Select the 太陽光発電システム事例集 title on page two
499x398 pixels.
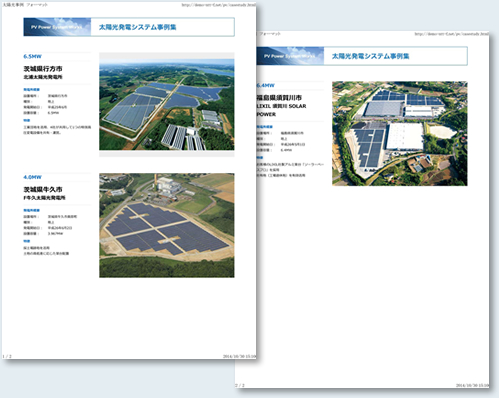(370, 56)
